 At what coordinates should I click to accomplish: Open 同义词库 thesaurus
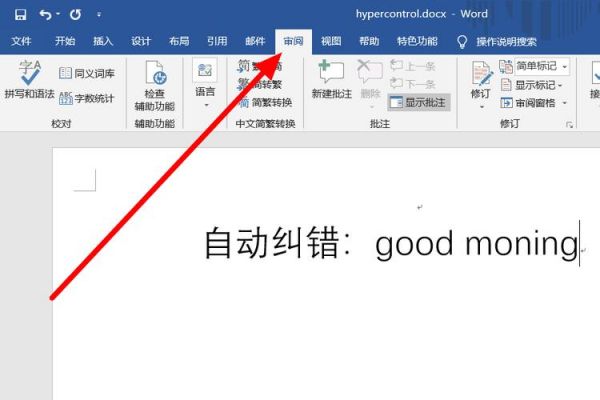(87, 73)
